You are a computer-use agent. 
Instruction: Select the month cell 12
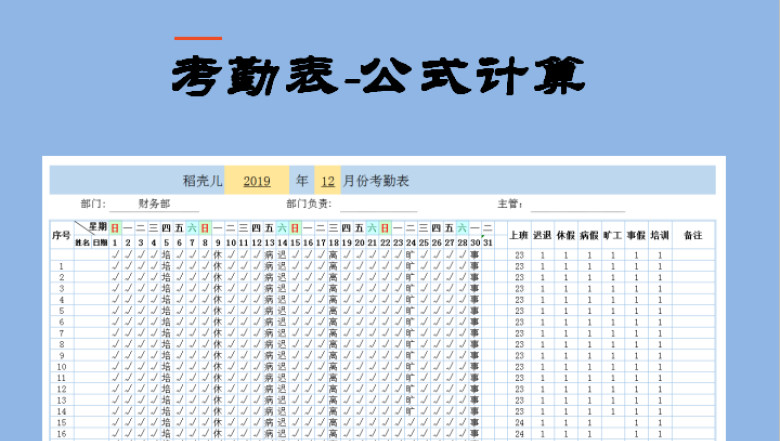pyautogui.click(x=327, y=180)
